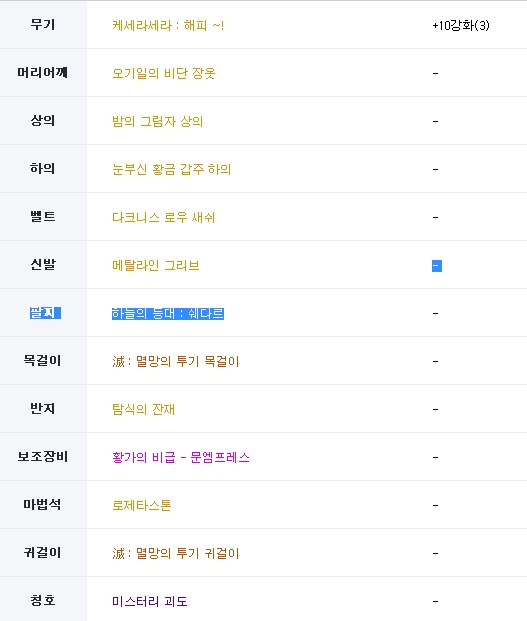Select the 칭호 row header cell
This screenshot has height=621, width=527.
tap(43, 600)
